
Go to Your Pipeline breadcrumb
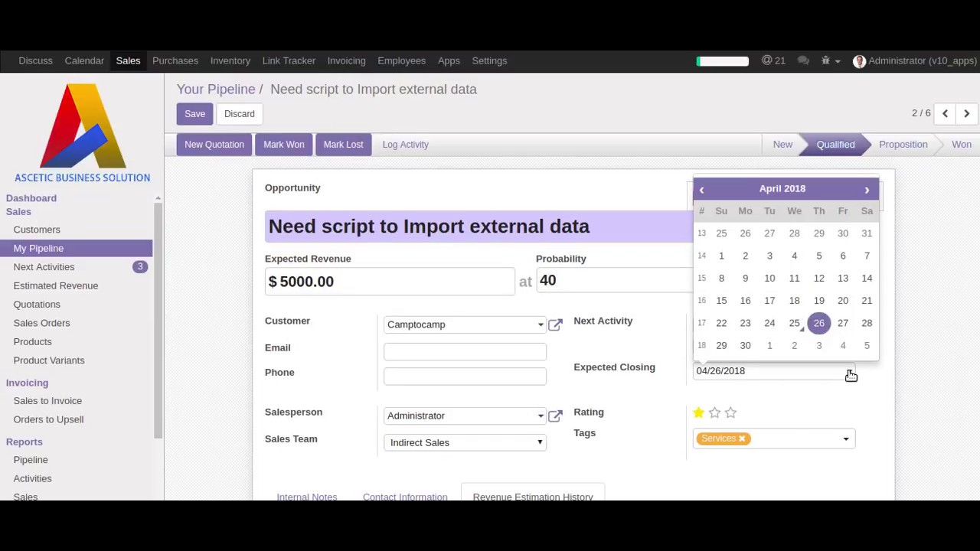point(216,90)
